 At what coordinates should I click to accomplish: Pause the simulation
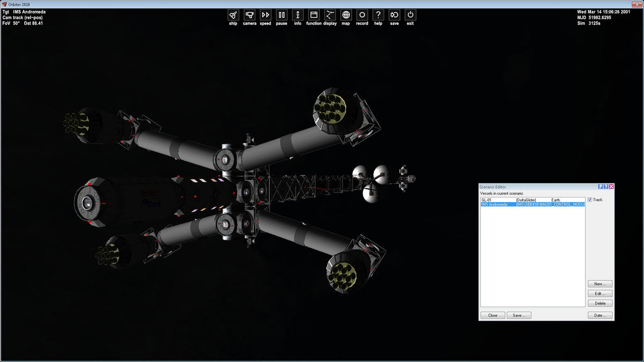282,15
